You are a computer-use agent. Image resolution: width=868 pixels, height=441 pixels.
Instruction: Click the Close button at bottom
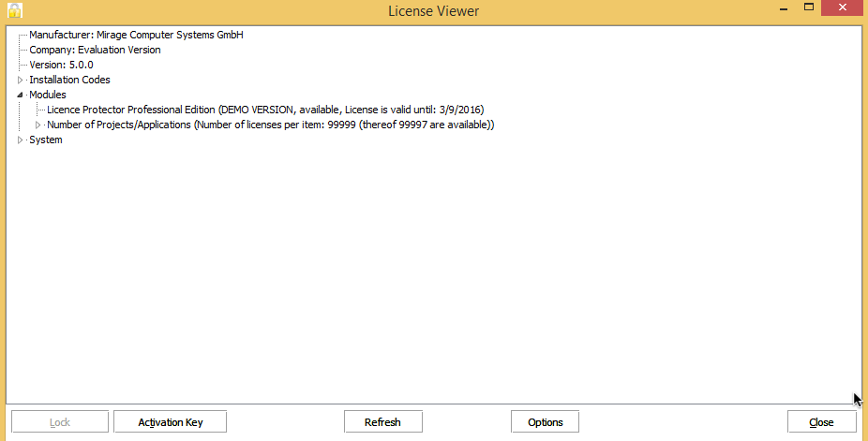pos(821,421)
